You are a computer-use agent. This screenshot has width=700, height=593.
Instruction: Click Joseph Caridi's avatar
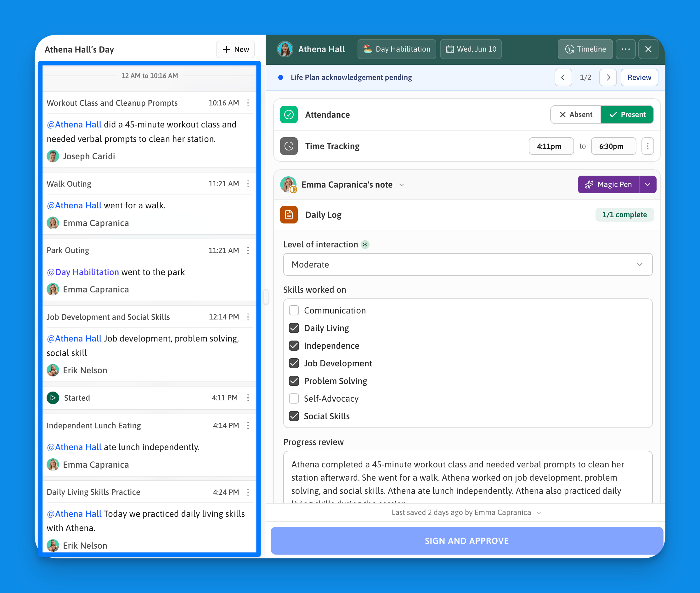53,156
